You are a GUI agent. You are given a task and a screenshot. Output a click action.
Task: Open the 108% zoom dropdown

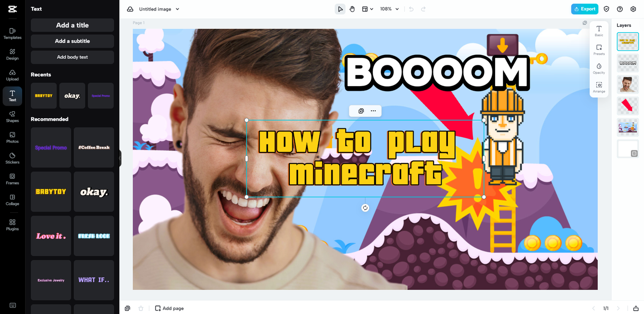tap(389, 9)
